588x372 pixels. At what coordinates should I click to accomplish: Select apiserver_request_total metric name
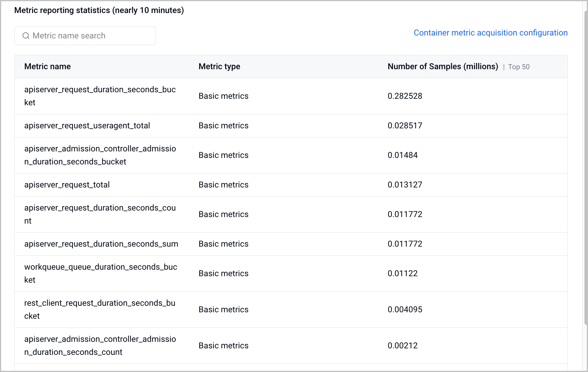click(67, 185)
